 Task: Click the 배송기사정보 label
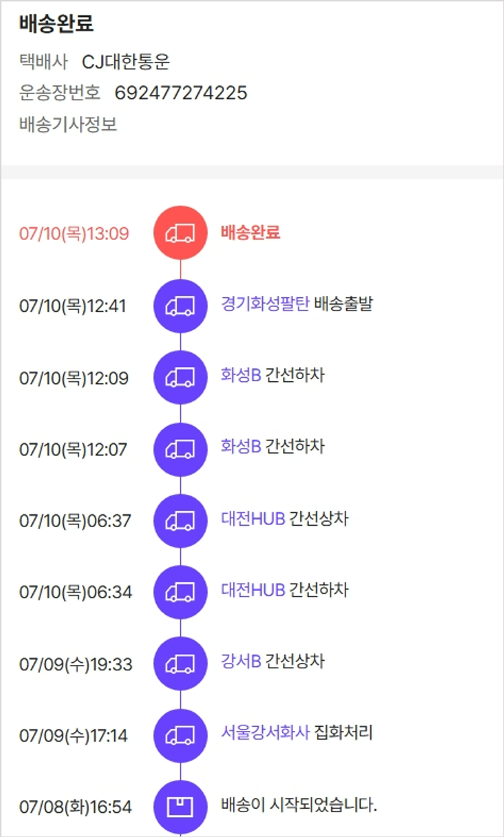[69, 124]
